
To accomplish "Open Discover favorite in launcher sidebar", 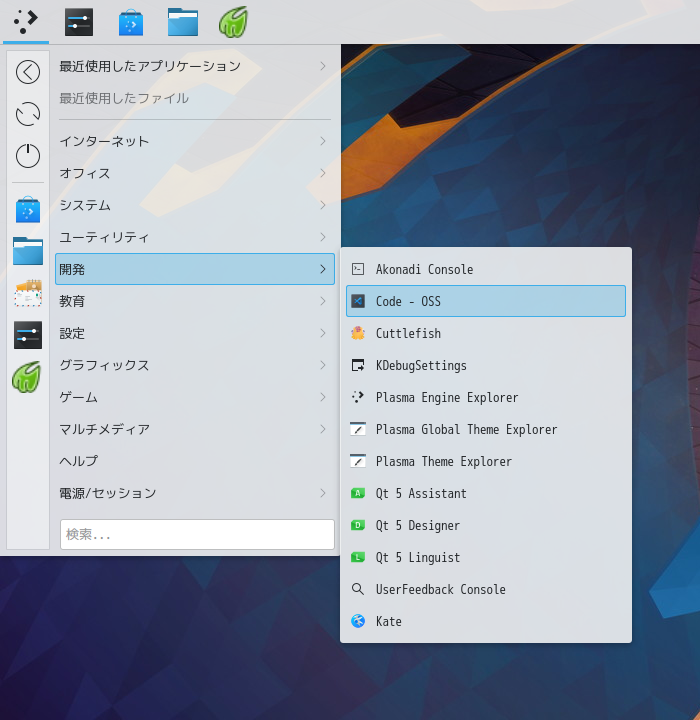I will [28, 210].
